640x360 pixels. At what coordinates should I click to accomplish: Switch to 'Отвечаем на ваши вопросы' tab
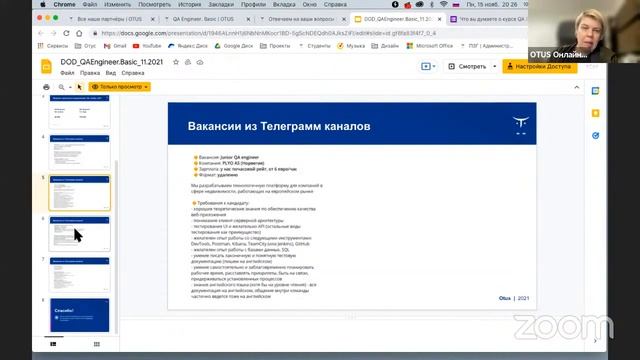(x=301, y=19)
